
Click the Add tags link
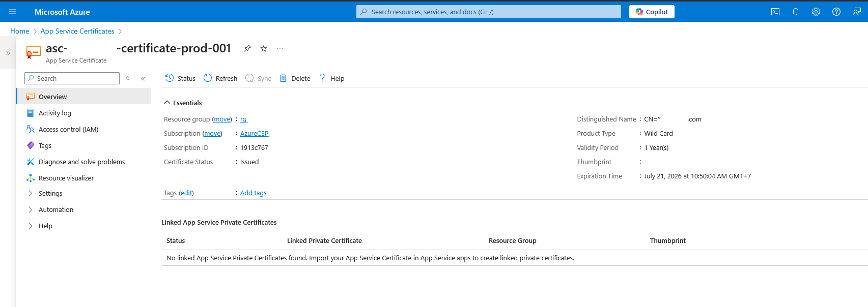tap(254, 193)
